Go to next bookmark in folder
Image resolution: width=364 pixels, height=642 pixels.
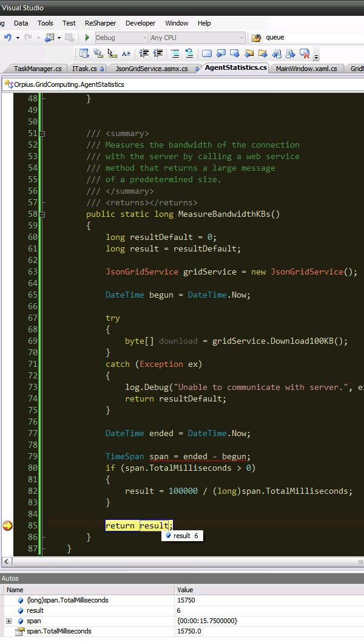click(263, 53)
